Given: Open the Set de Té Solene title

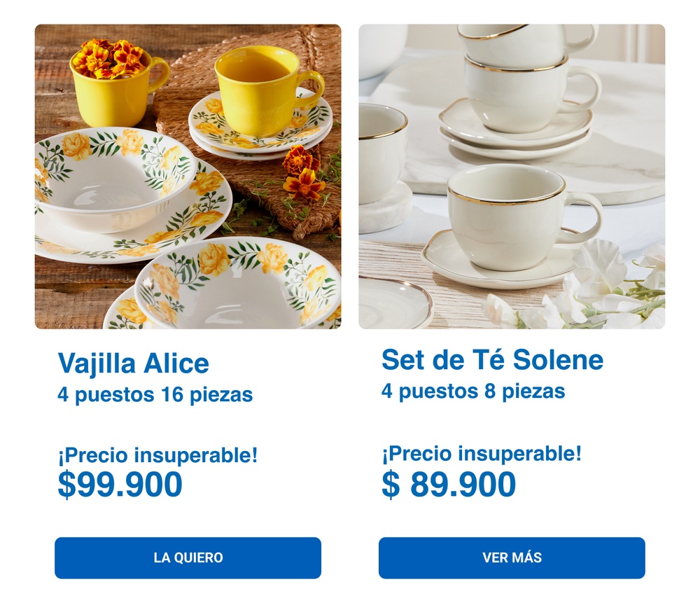Looking at the screenshot, I should [x=491, y=360].
